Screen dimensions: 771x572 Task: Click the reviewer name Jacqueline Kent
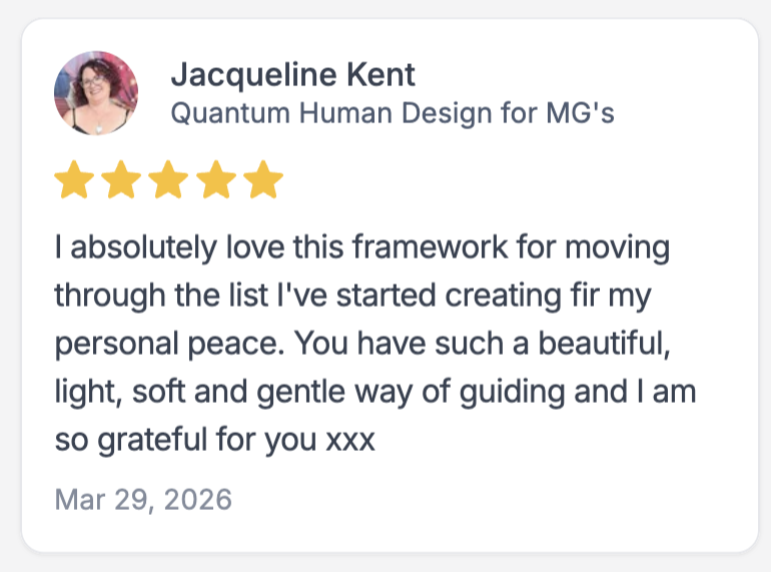point(292,74)
